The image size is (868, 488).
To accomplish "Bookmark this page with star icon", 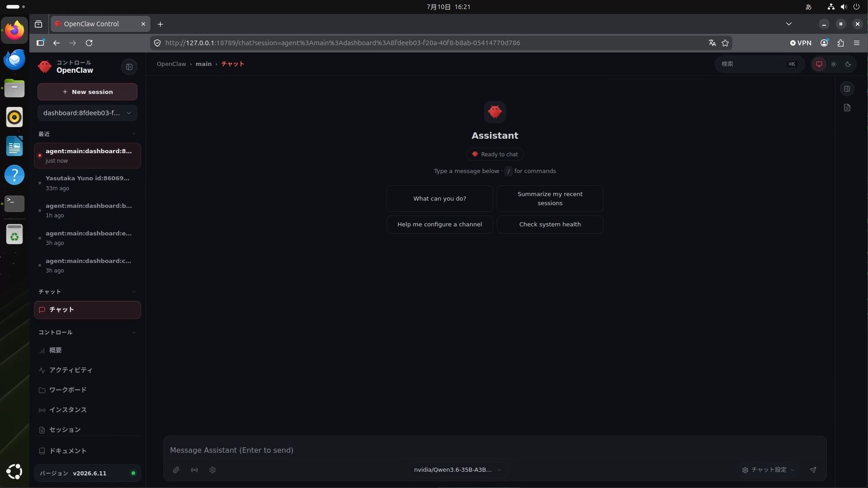I will click(x=725, y=43).
